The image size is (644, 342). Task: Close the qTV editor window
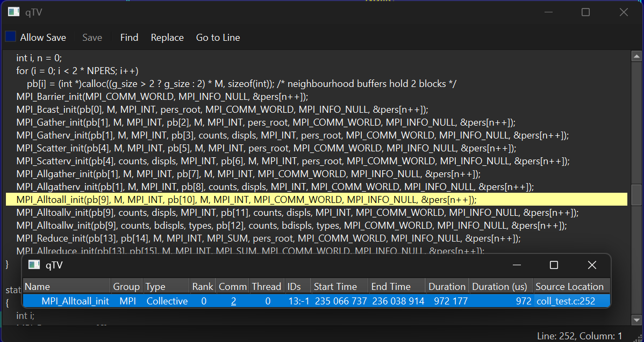(x=624, y=12)
